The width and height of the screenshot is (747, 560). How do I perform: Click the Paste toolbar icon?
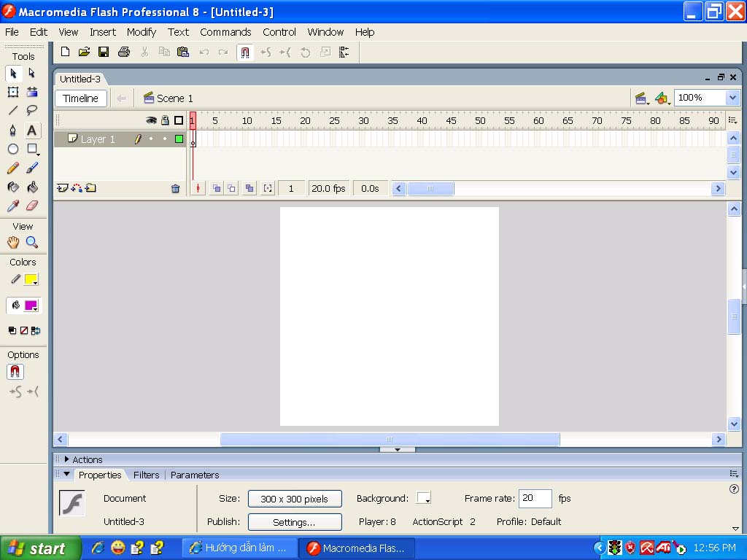[183, 52]
